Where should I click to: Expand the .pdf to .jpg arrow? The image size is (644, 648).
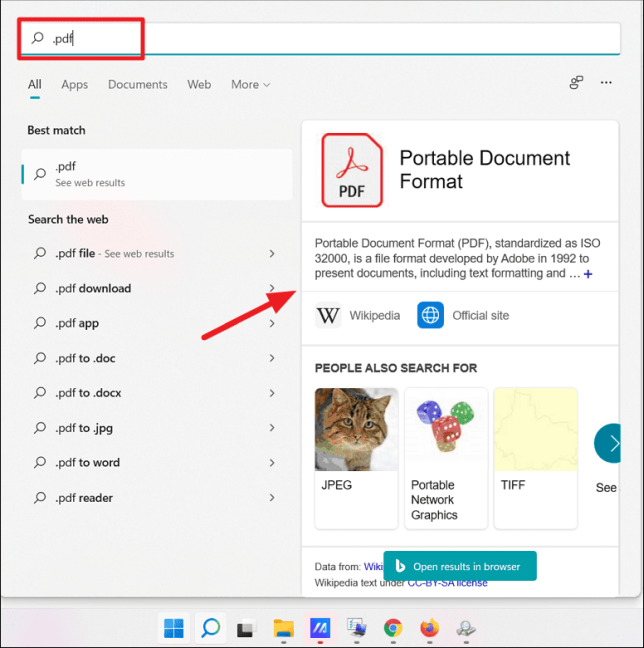[272, 428]
